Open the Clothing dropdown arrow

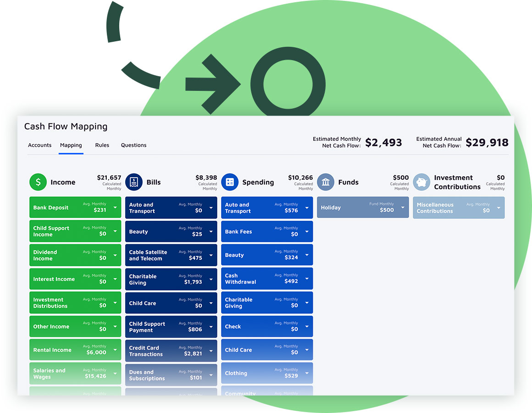[x=307, y=373]
